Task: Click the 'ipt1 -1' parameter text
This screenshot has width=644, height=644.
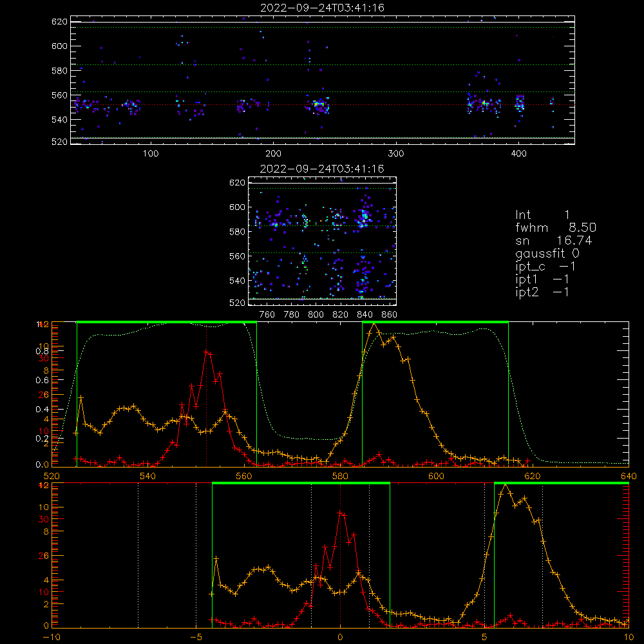Action: click(542, 279)
